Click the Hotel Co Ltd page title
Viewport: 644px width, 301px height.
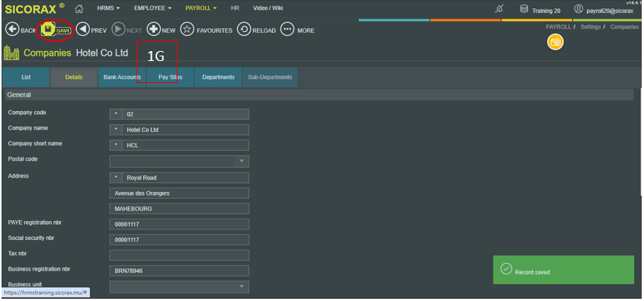[102, 53]
